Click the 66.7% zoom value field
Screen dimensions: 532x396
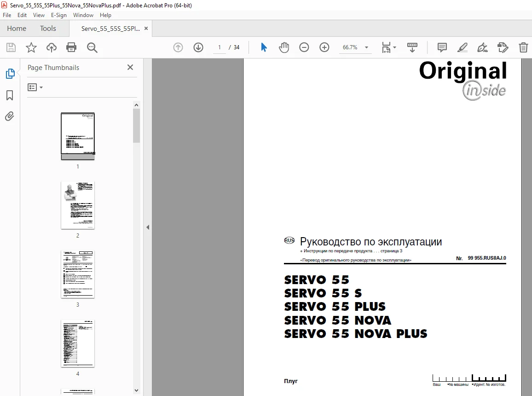coord(350,47)
